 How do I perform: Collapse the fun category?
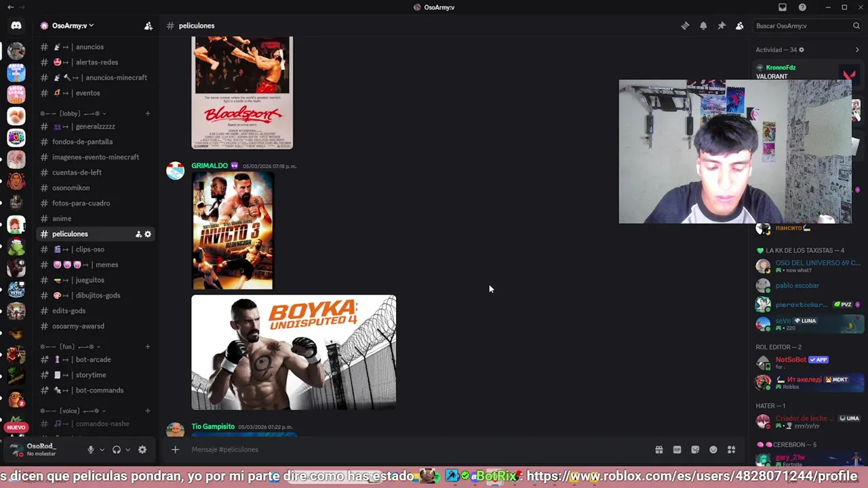[70, 346]
